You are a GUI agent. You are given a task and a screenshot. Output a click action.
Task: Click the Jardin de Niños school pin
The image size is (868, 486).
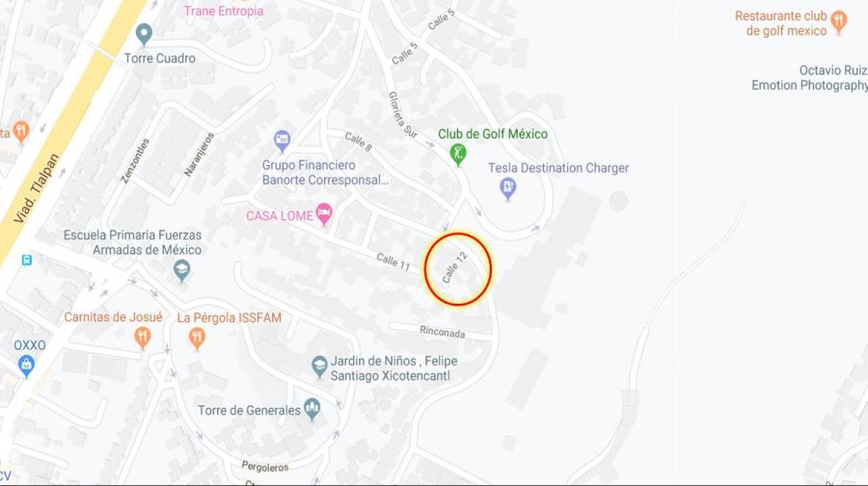[319, 366]
